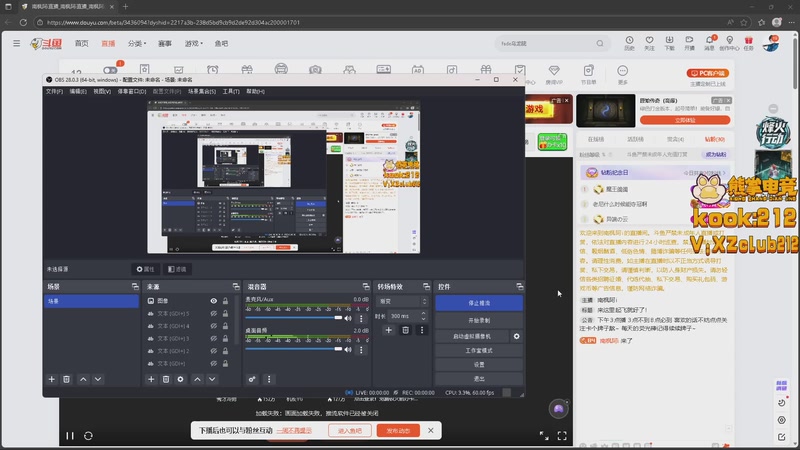Unlock the 文本 (GDI+) 5 source

[x=225, y=313]
